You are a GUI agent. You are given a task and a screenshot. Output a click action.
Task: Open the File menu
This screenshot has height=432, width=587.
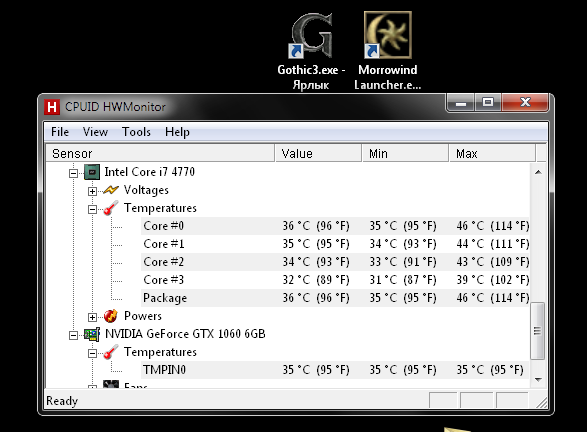coord(60,132)
